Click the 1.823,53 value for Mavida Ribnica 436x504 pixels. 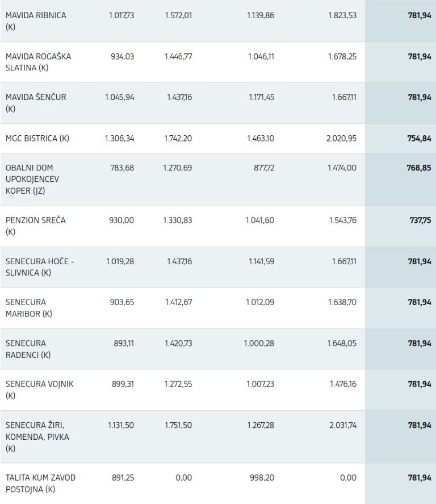(342, 15)
